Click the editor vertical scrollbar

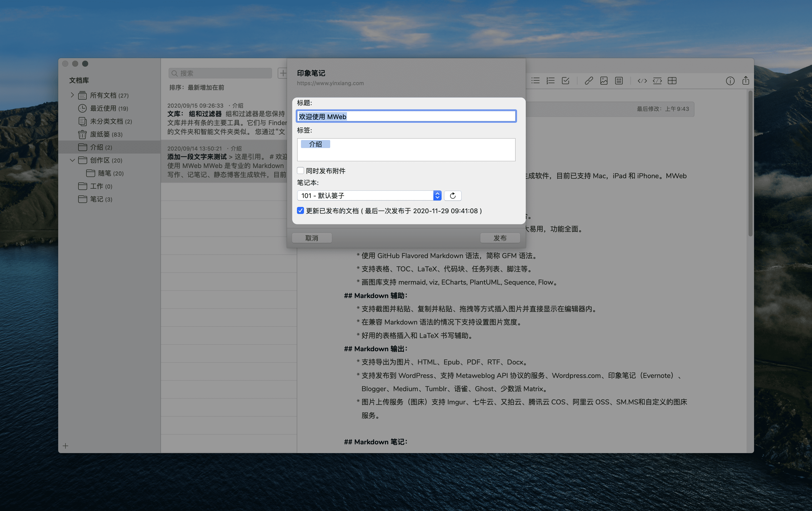pyautogui.click(x=750, y=164)
